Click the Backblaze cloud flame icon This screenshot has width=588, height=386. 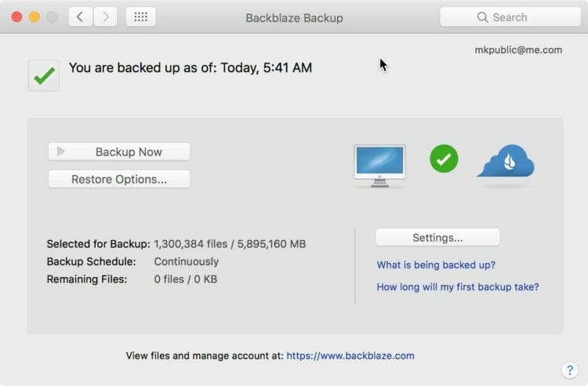coord(506,162)
